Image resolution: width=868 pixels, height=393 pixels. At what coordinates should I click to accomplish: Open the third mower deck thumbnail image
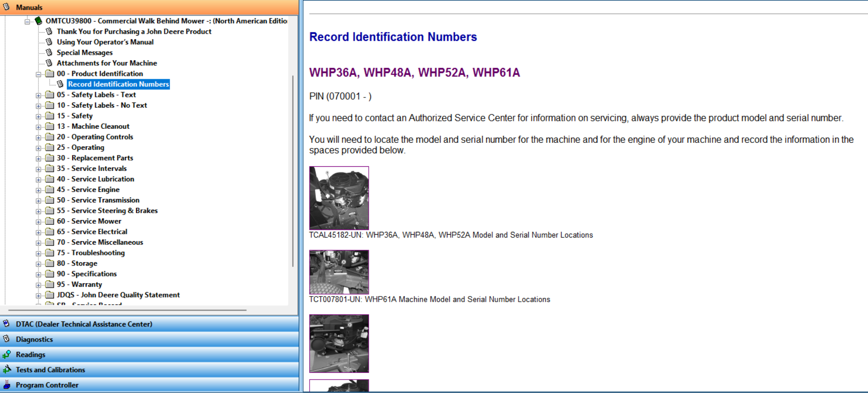339,343
